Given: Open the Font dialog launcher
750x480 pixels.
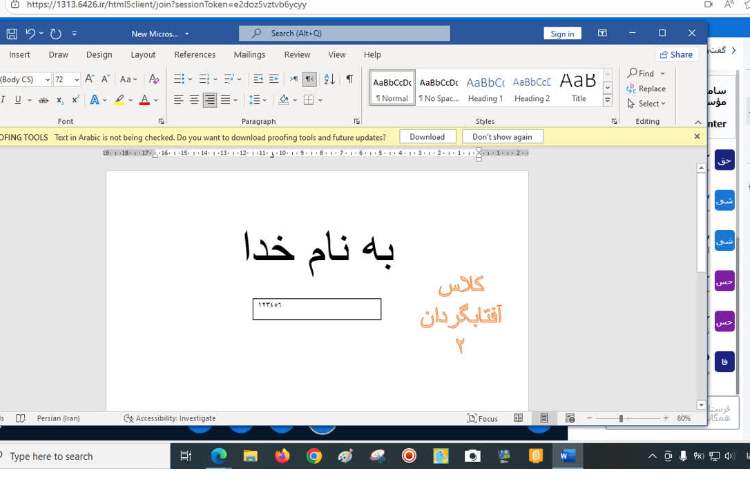Looking at the screenshot, I should (x=161, y=121).
